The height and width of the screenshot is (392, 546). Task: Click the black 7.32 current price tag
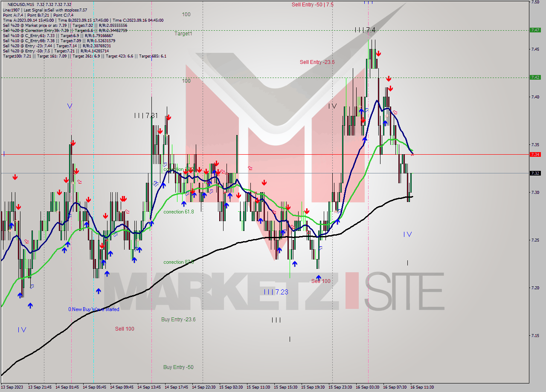pyautogui.click(x=535, y=173)
